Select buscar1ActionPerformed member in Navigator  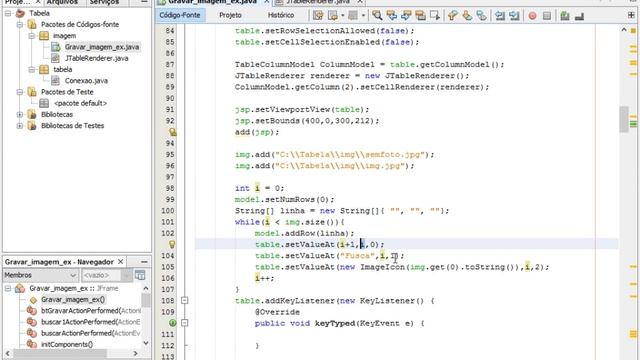90,322
